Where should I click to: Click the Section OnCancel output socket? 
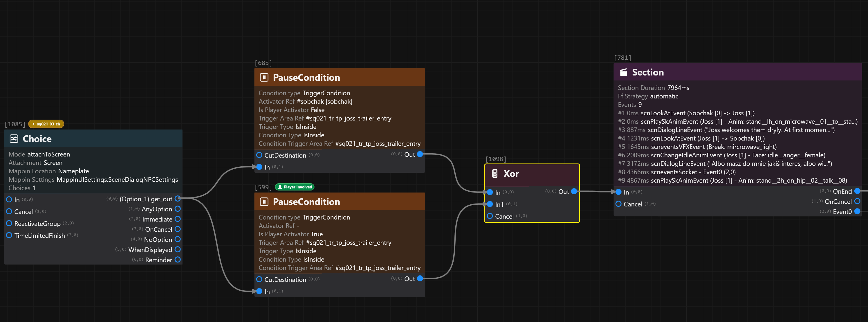tap(857, 201)
